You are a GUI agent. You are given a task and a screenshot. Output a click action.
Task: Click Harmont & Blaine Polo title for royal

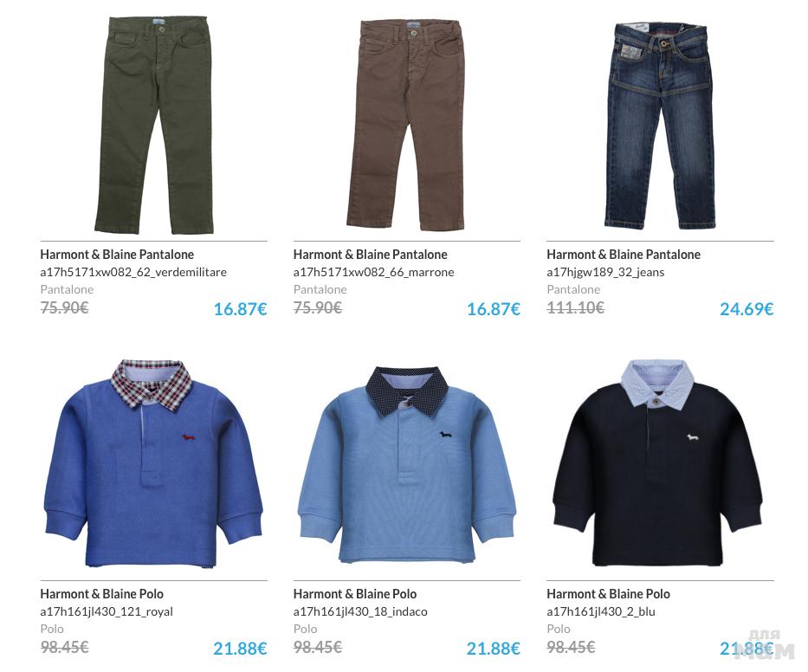101,594
